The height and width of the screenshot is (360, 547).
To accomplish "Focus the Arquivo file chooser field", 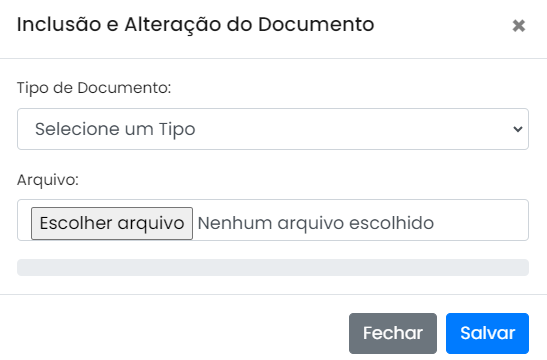I will [273, 220].
